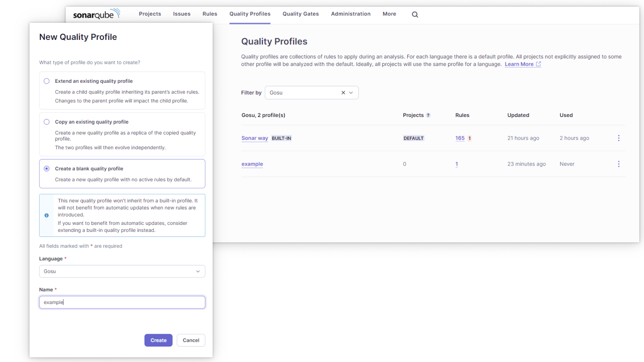The width and height of the screenshot is (644, 362).
Task: Select Extend an existing quality profile
Action: 47,81
